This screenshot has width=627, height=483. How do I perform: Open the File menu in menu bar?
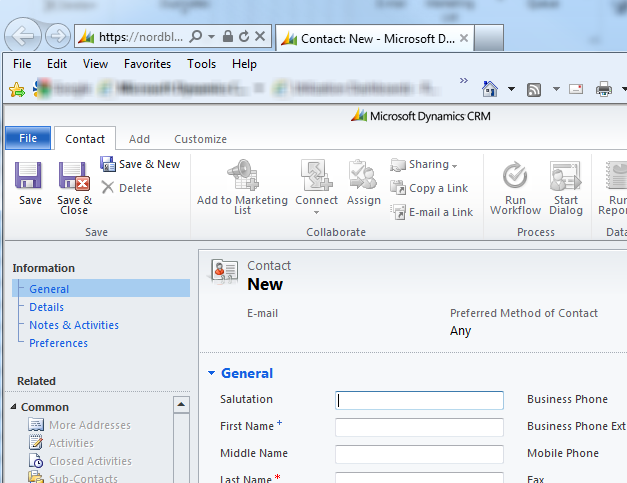(22, 64)
